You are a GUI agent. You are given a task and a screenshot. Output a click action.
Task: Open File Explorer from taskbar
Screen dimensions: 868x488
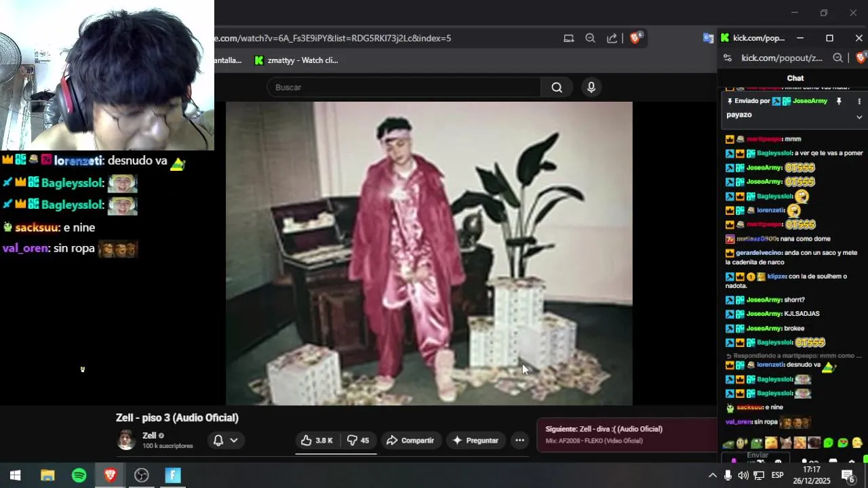click(47, 476)
